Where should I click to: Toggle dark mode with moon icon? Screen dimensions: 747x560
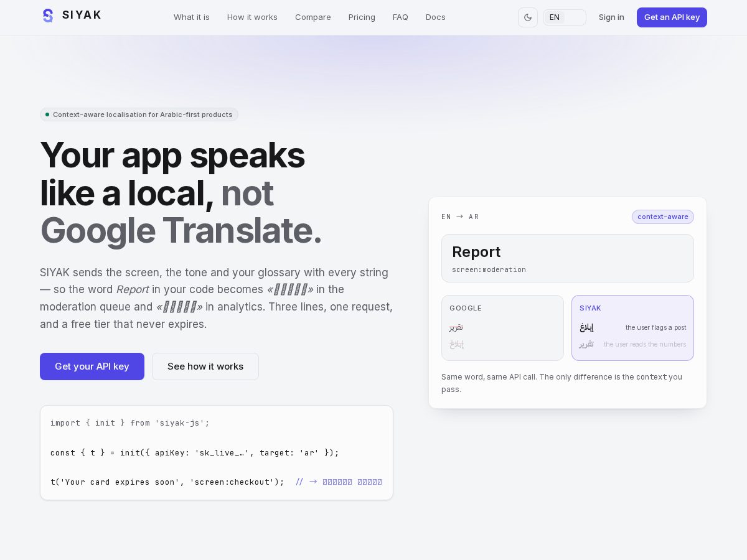point(528,17)
